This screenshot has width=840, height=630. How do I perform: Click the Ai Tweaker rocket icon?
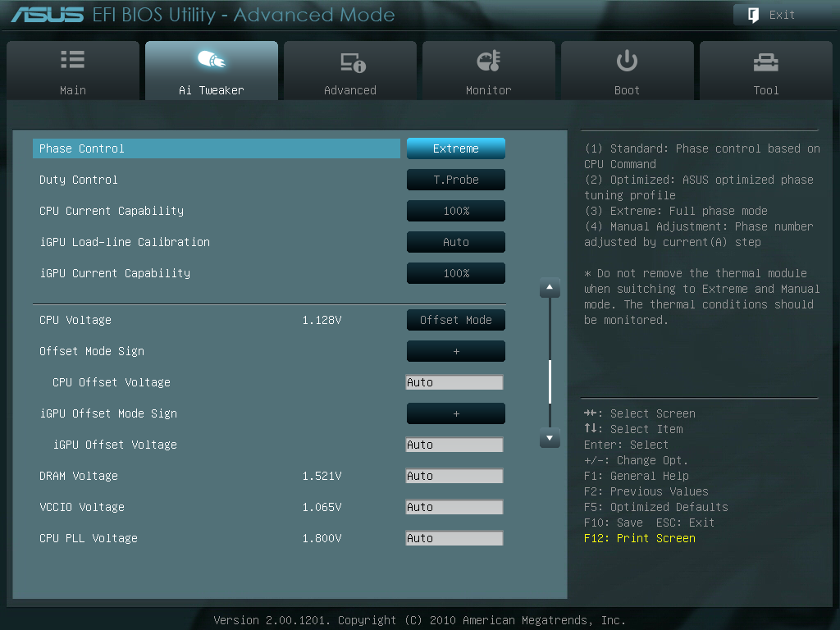coord(212,59)
